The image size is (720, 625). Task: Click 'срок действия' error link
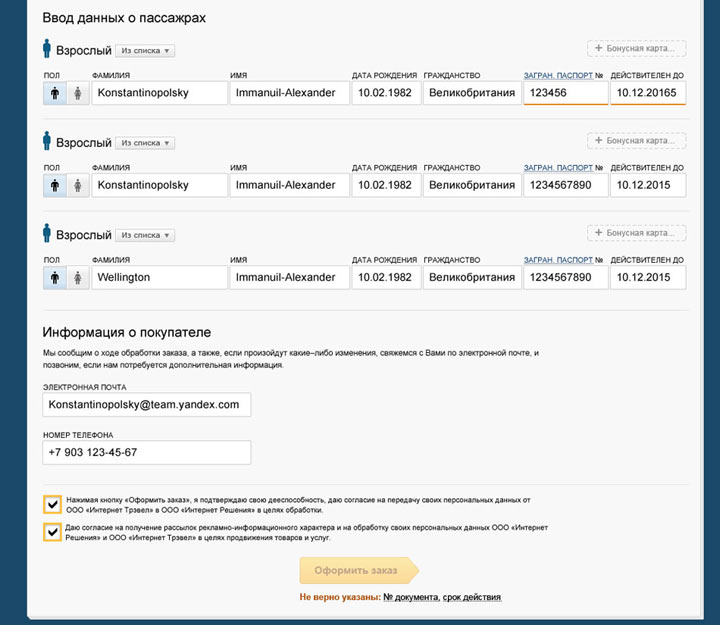point(472,597)
